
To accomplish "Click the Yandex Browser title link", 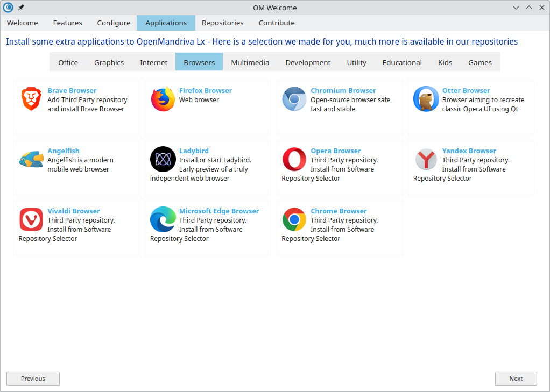I will point(469,151).
